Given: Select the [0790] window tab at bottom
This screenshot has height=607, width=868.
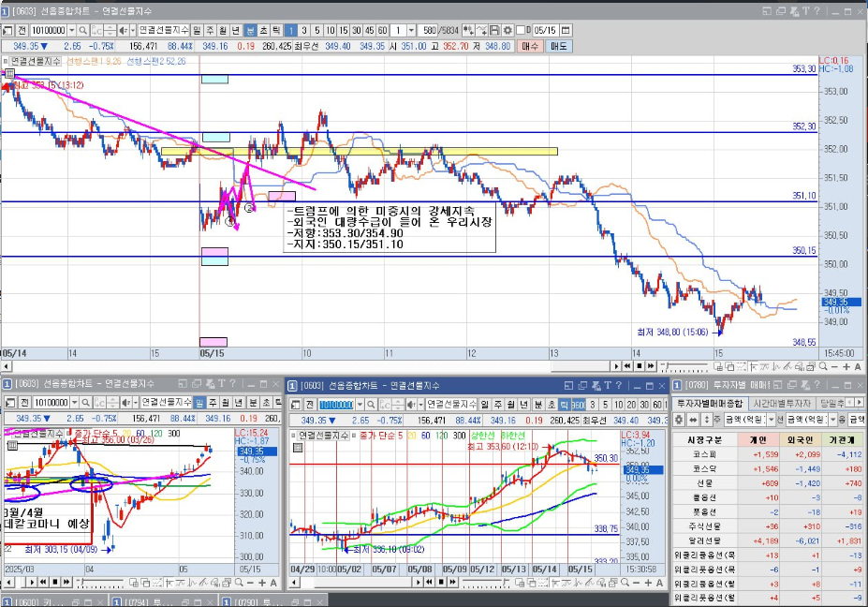Looking at the screenshot, I should [272, 601].
